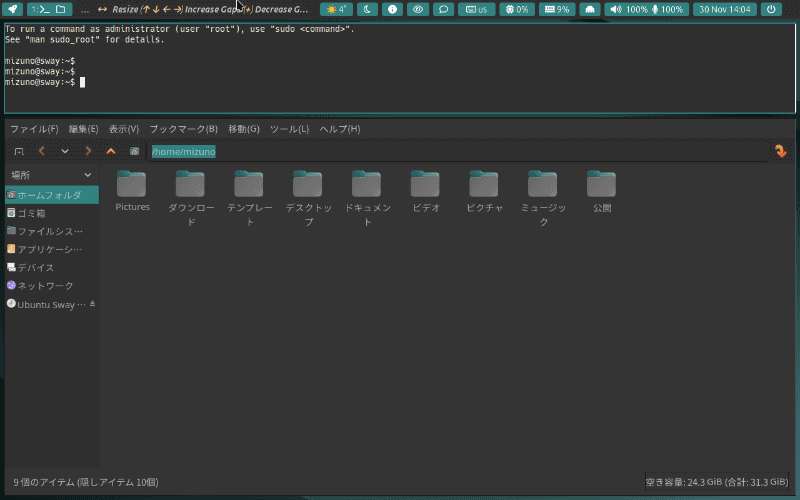
Task: Open the ヘルプ(H) menu
Action: point(340,129)
